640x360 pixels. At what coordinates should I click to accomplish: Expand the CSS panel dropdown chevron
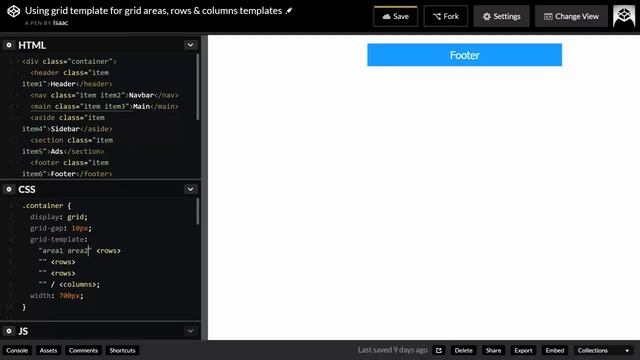click(190, 189)
